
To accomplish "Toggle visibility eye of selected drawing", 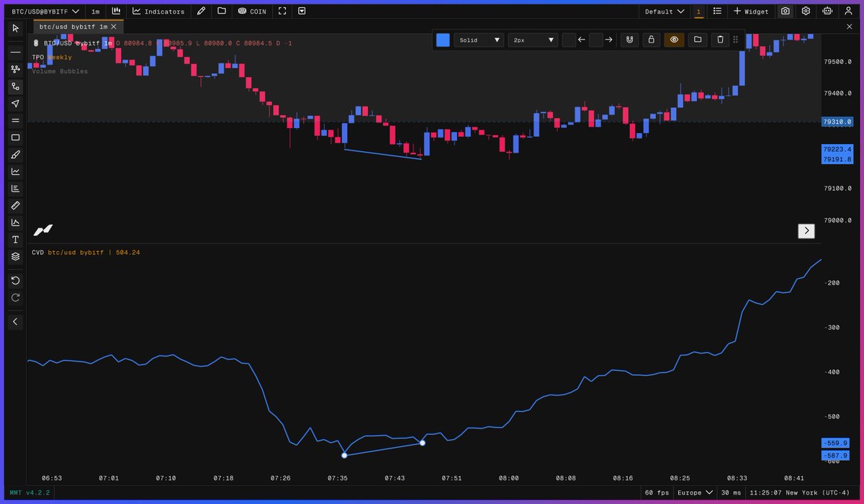I will [674, 40].
